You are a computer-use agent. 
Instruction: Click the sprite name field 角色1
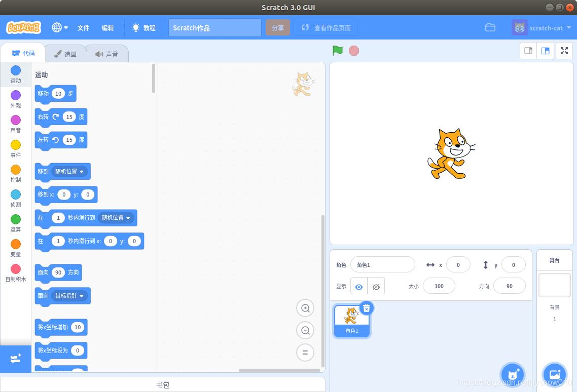(383, 265)
